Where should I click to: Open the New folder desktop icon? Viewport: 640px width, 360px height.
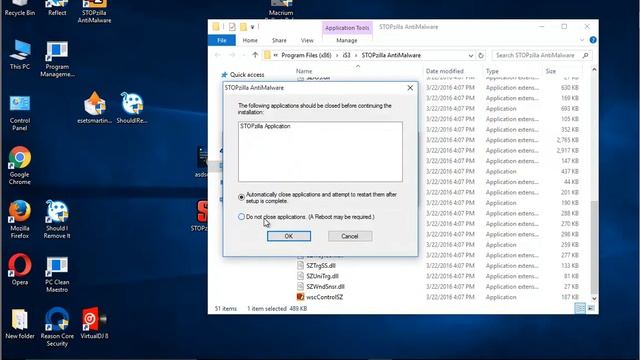20,324
